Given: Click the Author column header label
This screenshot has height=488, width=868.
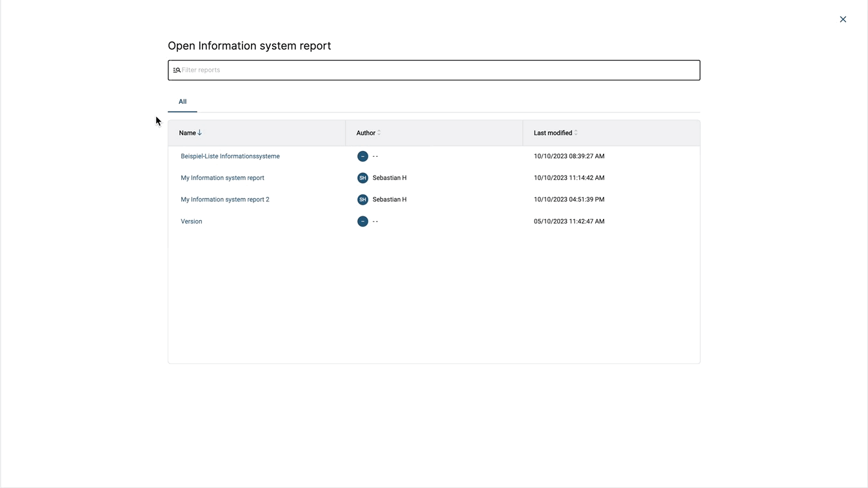Looking at the screenshot, I should [x=366, y=133].
